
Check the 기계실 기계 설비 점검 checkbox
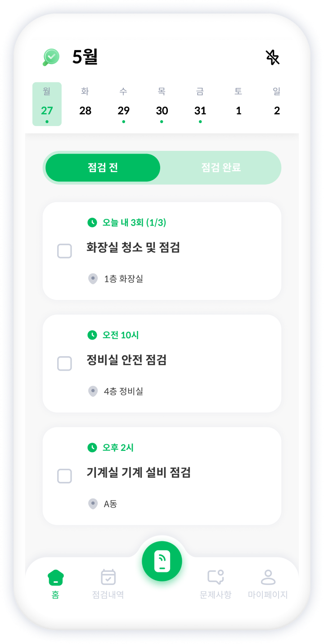pos(65,476)
